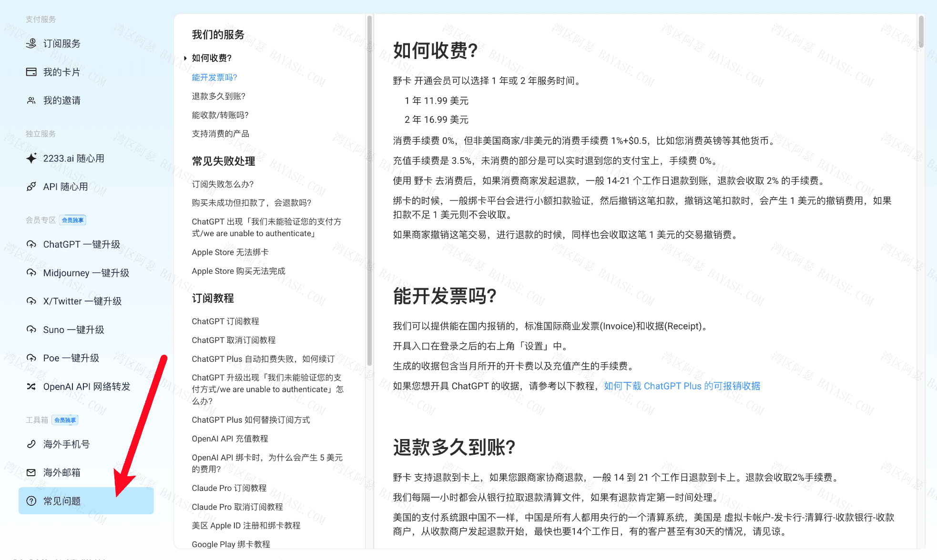Click the Midjourney 一键升级 cloud icon
The height and width of the screenshot is (560, 937).
(x=31, y=273)
